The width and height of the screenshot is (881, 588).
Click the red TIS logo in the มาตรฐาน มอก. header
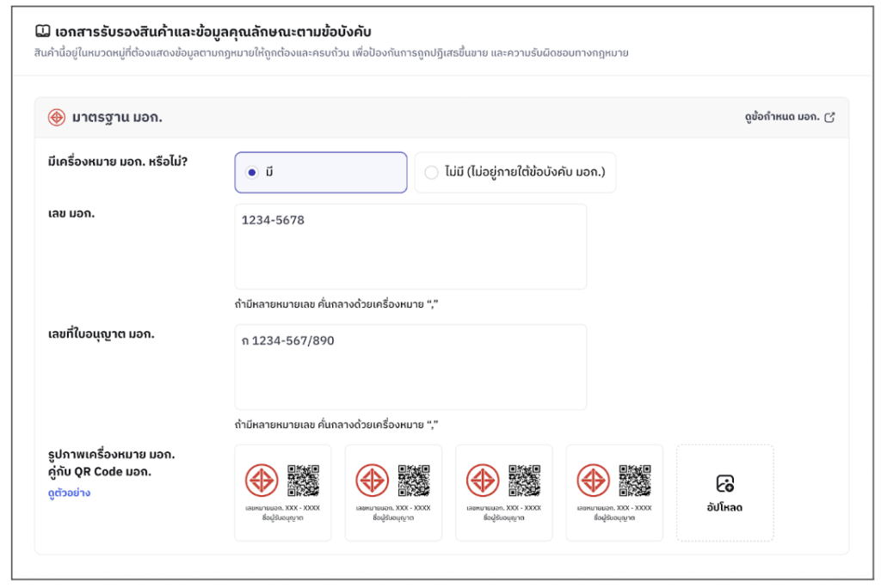pyautogui.click(x=57, y=118)
